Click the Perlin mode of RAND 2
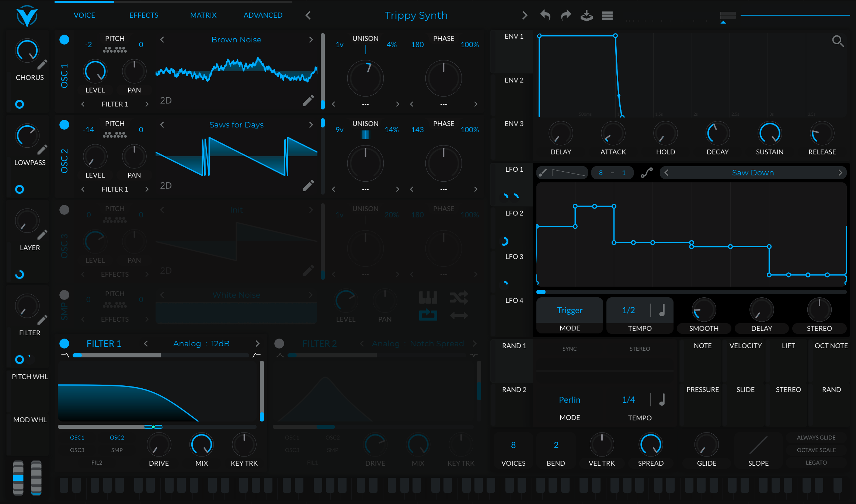Screen dimensions: 856x504 tap(570, 400)
